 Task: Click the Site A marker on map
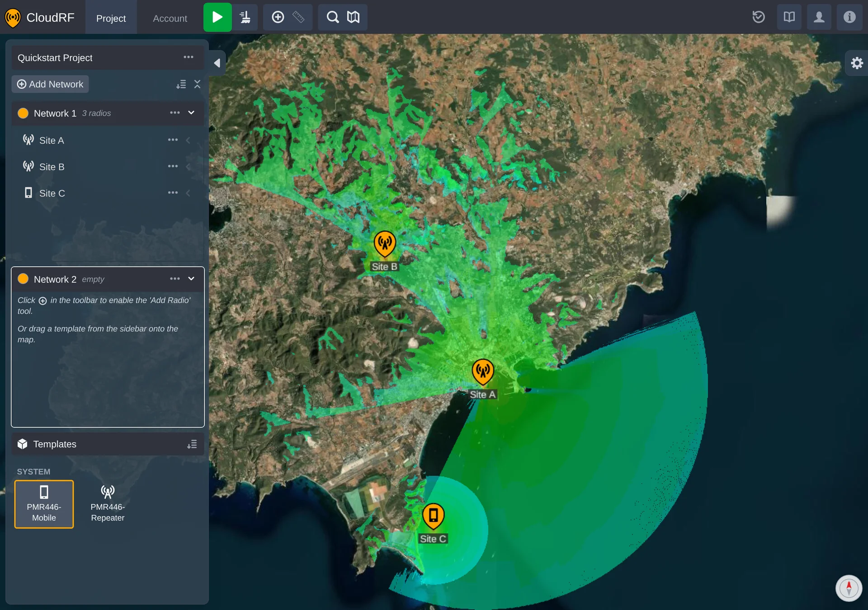(483, 371)
